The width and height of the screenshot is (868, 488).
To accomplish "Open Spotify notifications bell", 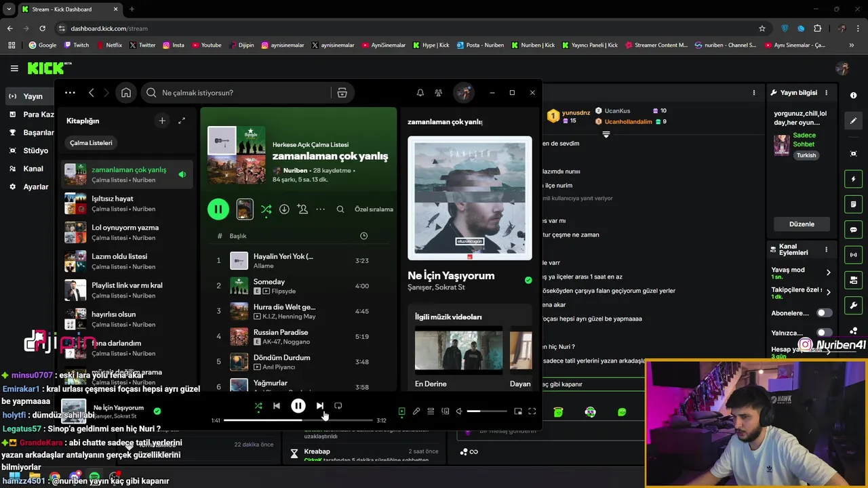I will 420,93.
